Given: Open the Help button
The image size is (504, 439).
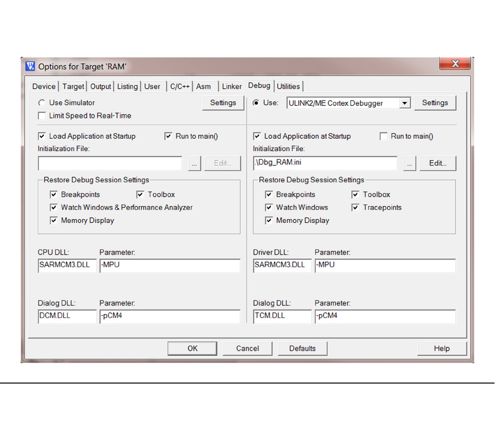Looking at the screenshot, I should click(x=442, y=348).
